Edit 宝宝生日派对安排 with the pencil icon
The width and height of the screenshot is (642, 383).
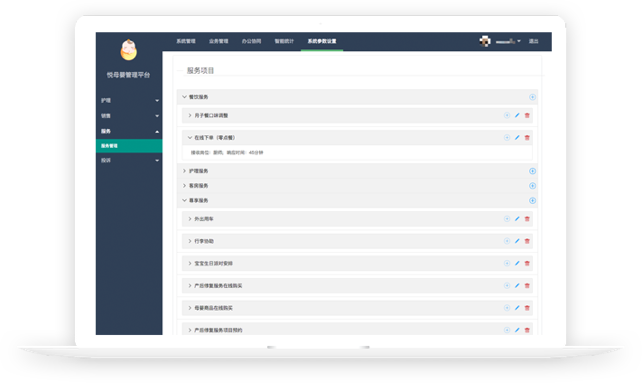pyautogui.click(x=517, y=263)
